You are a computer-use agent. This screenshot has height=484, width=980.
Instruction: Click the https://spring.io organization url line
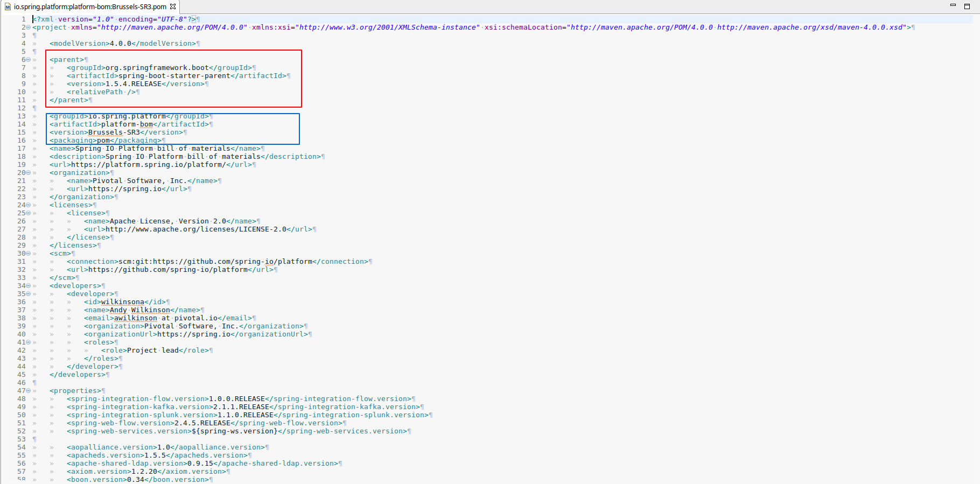(x=127, y=189)
